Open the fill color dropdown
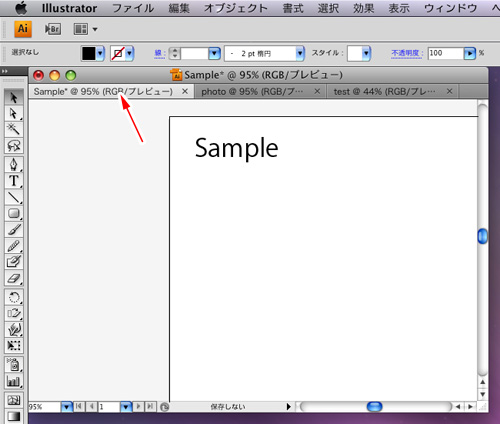The width and height of the screenshot is (500, 424). click(x=101, y=53)
